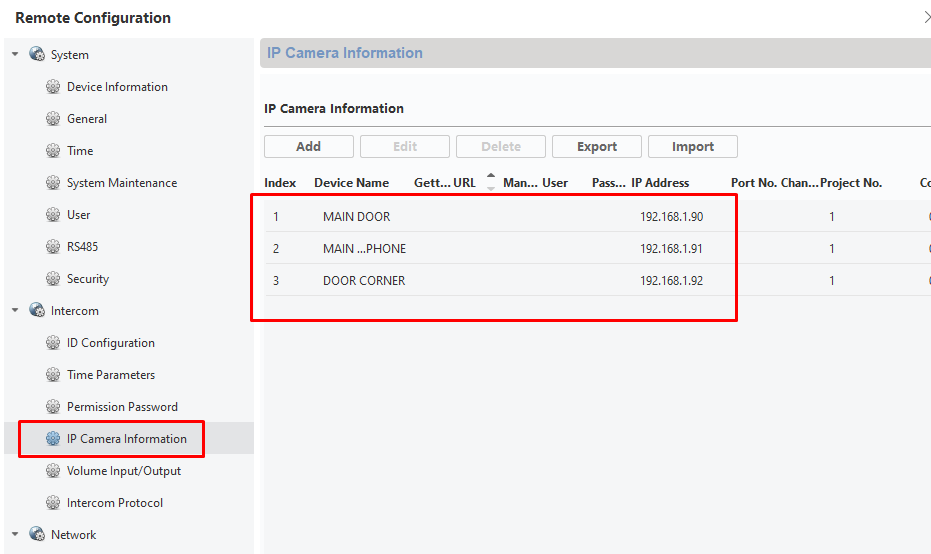Open Permission Password settings

(x=122, y=407)
